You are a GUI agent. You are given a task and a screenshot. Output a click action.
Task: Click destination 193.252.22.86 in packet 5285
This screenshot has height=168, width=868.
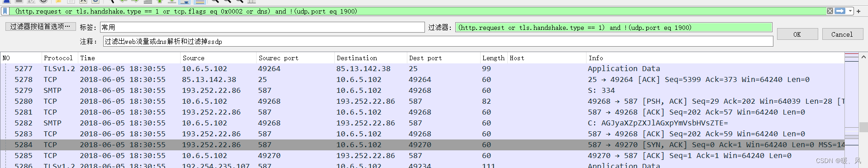point(366,156)
